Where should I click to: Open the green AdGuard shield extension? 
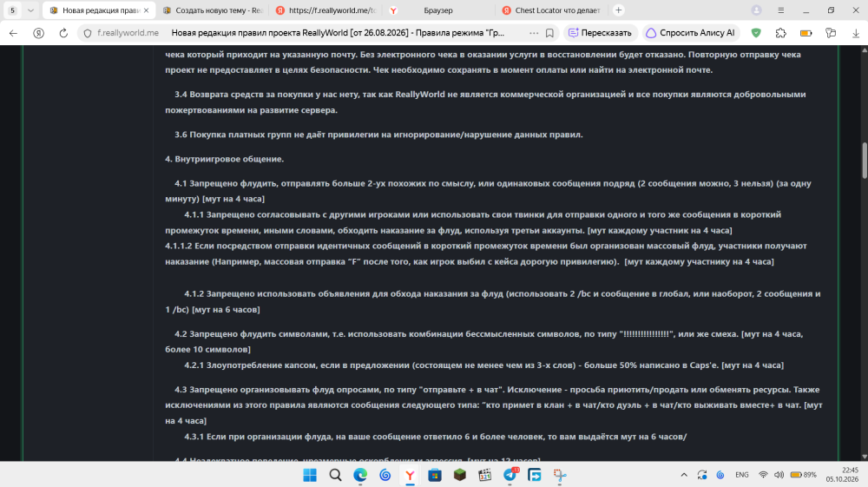(x=756, y=33)
